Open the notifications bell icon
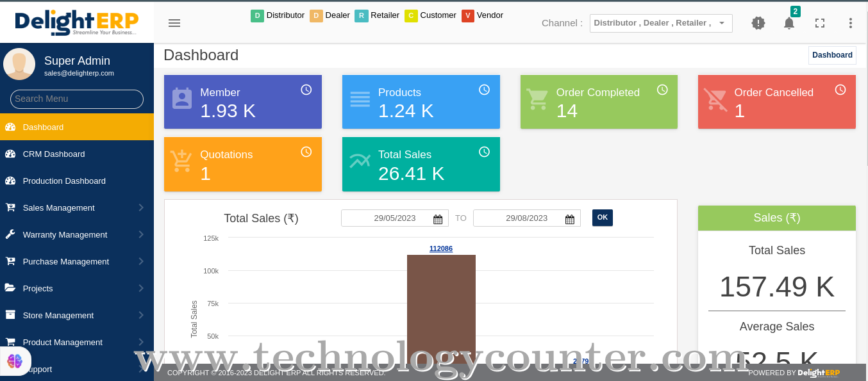This screenshot has width=868, height=381. pyautogui.click(x=789, y=23)
